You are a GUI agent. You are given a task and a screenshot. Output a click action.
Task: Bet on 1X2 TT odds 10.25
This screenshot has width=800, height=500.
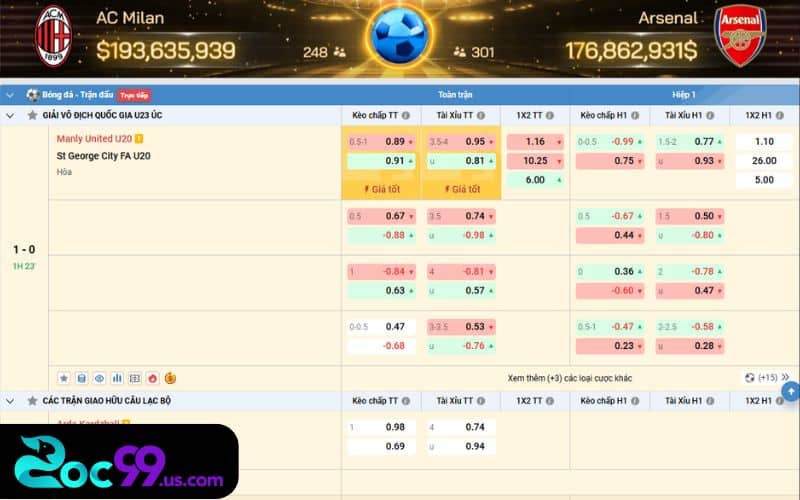click(534, 161)
